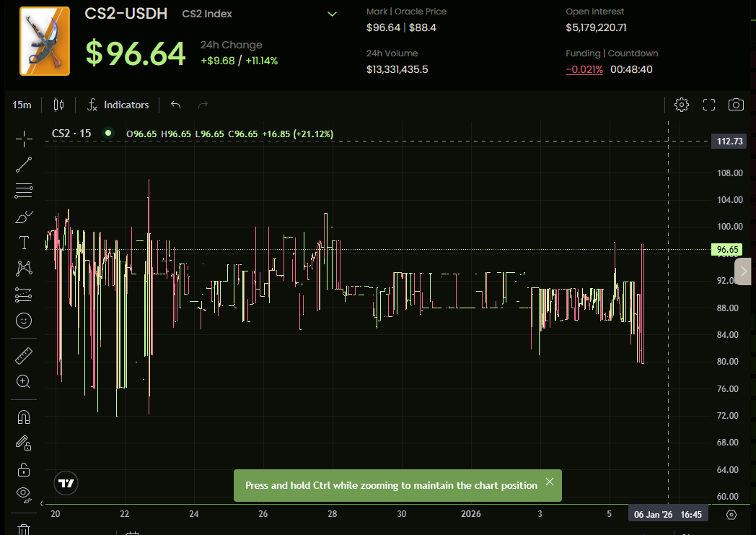The image size is (756, 535).
Task: Click the $96.64 | $88.4 mark oracle price
Action: [x=401, y=27]
